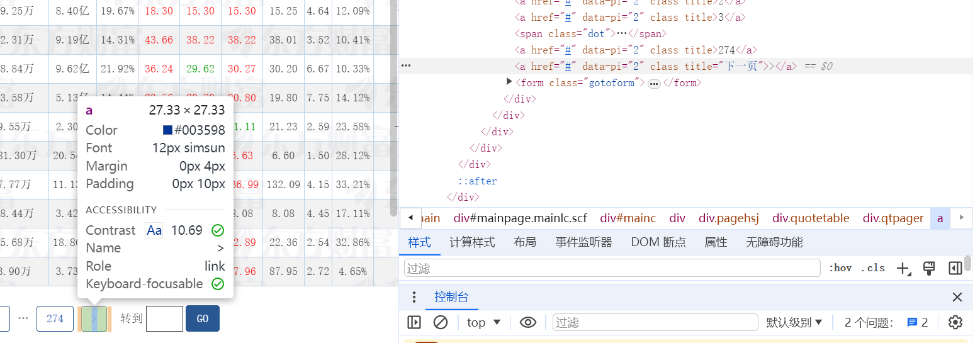Open the console drawer three-dots menu
The width and height of the screenshot is (980, 343).
[x=414, y=297]
